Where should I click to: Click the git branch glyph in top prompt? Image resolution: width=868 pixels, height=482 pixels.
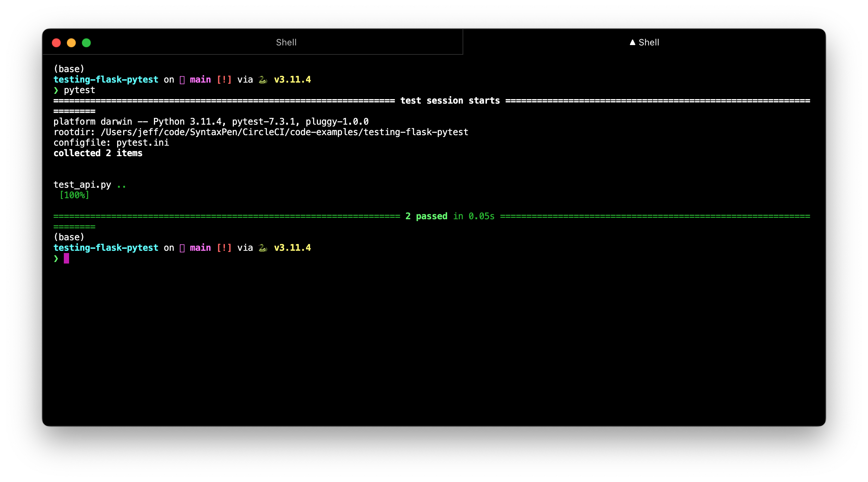182,80
